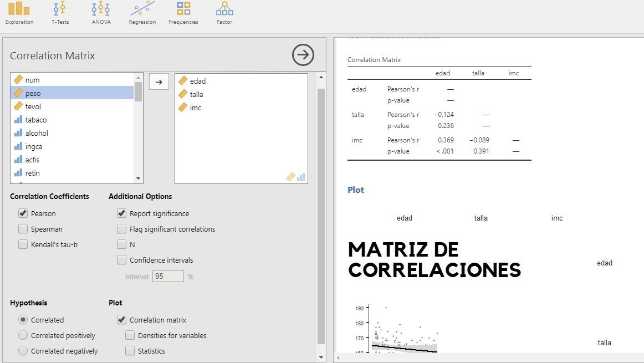Enable Confidence intervals checkbox
Viewport: 644px width, 363px height.
point(121,260)
